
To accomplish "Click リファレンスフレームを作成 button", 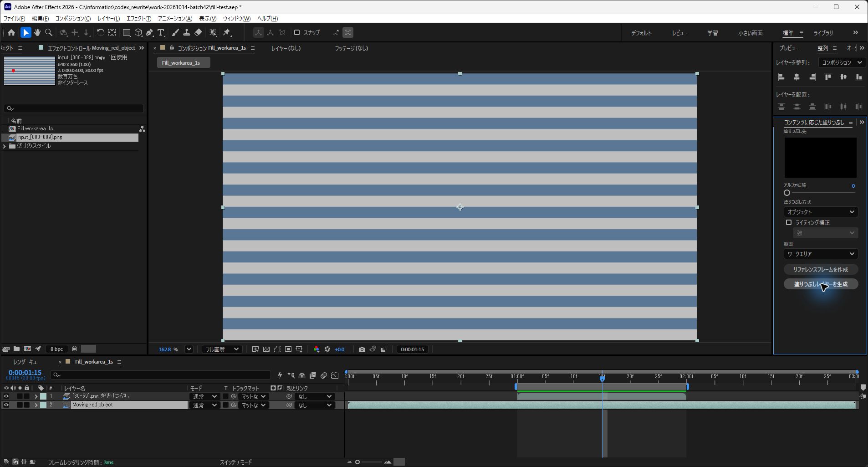I will click(x=821, y=269).
